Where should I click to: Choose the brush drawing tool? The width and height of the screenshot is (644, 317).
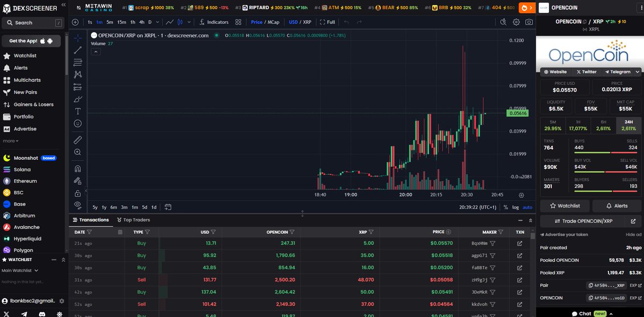coord(78,99)
